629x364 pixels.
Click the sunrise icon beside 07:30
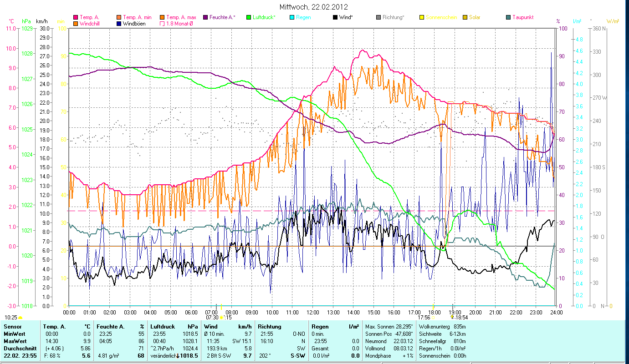tap(221, 317)
